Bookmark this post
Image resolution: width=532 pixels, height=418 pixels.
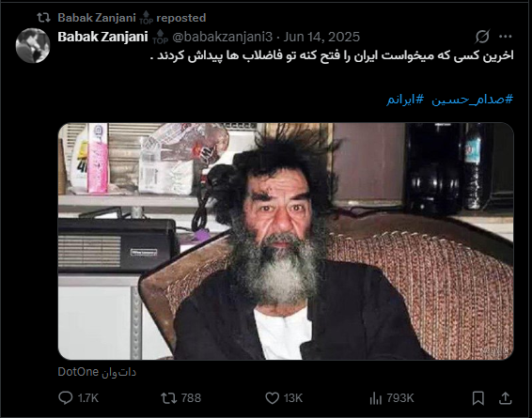[x=478, y=398]
